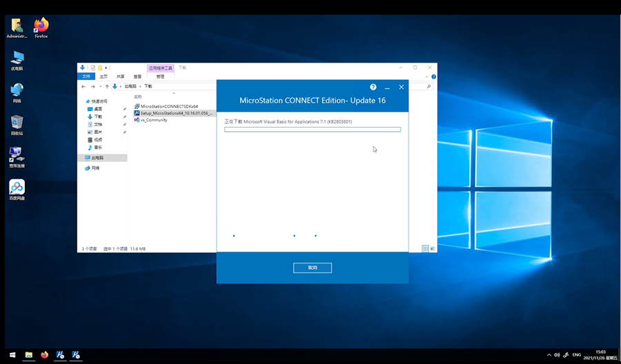Viewport: 621px width, 364px height.
Task: Minimize the MicroStation installer dialog
Action: click(x=387, y=88)
